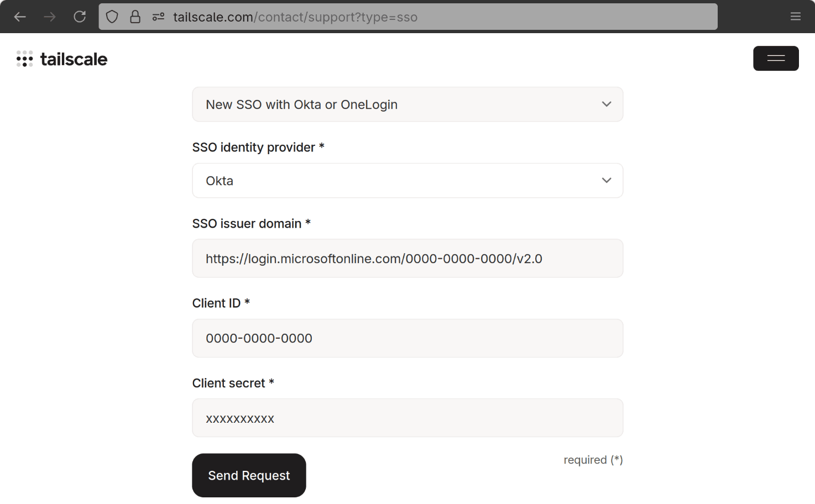Open site security via padlock icon
This screenshot has height=504, width=815.
coord(135,17)
